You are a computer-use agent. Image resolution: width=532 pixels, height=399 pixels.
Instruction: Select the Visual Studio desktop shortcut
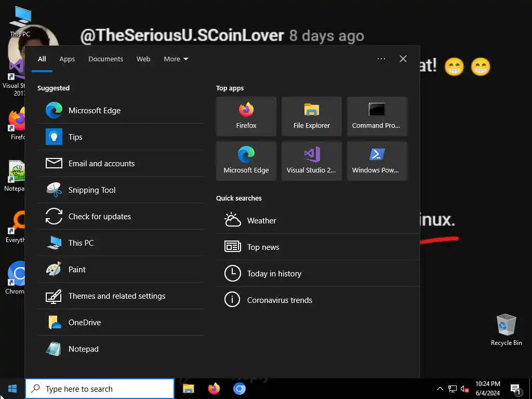[x=14, y=78]
